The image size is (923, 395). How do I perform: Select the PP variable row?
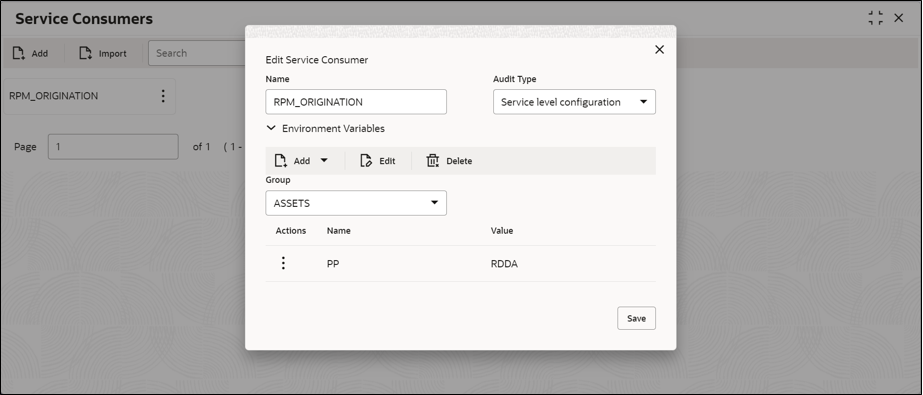tap(460, 264)
